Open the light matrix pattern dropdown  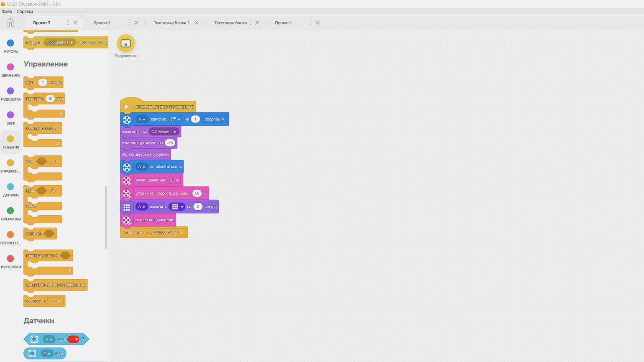pyautogui.click(x=177, y=206)
